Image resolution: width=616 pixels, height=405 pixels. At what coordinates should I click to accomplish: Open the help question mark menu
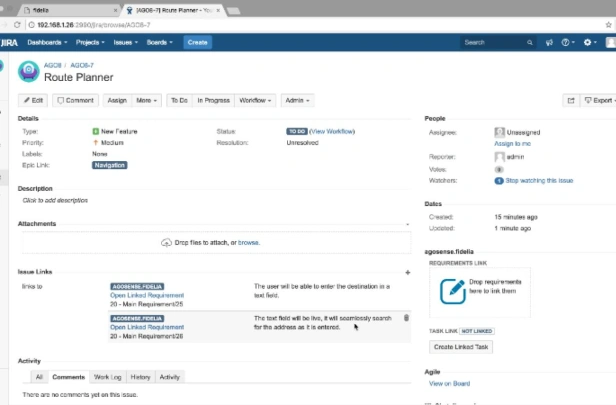(x=568, y=42)
